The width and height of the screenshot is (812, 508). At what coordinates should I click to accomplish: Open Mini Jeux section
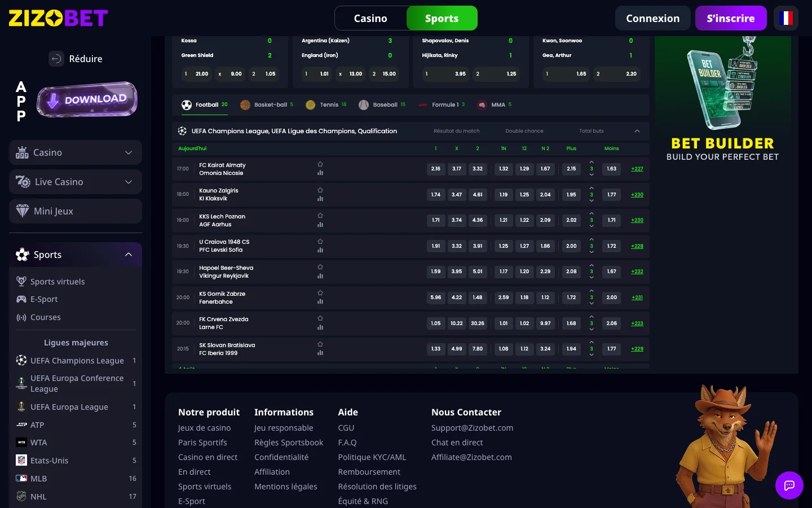(x=76, y=211)
